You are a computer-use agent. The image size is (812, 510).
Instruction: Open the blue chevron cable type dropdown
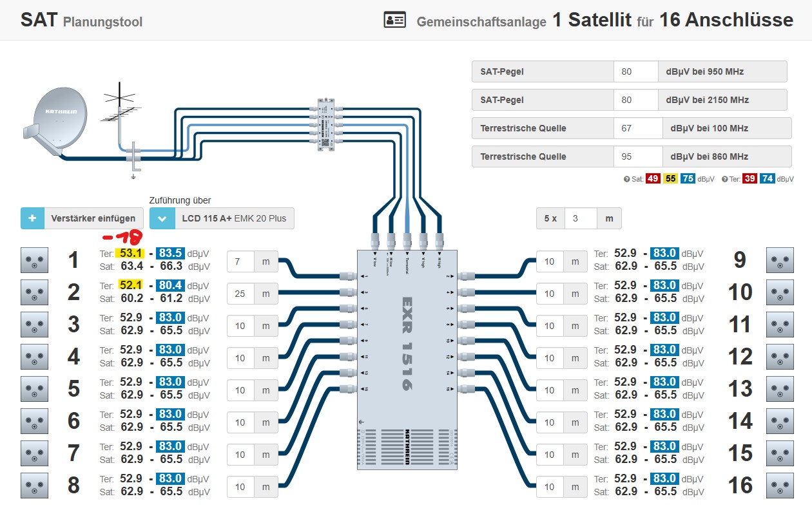(162, 219)
